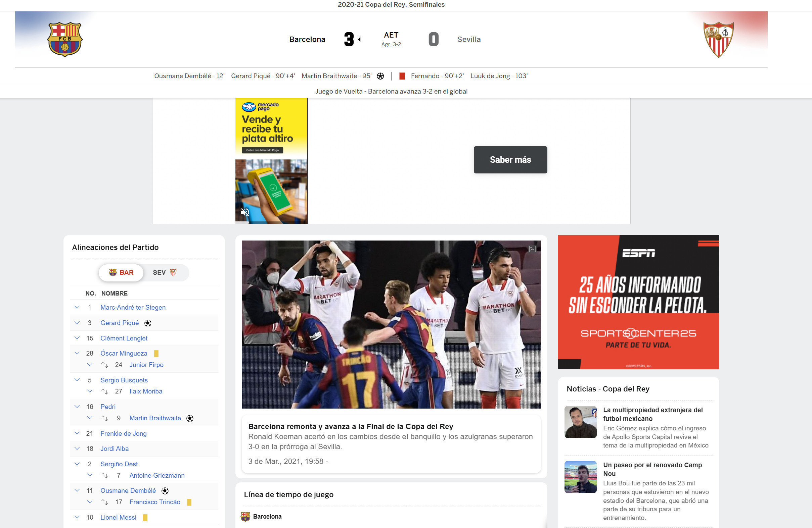Expand Marc-André ter Stegen's player details
812x528 pixels.
(77, 308)
